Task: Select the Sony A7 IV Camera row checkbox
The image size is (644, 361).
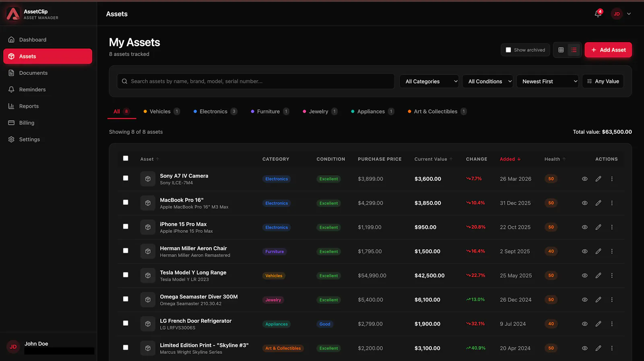Action: tap(126, 178)
